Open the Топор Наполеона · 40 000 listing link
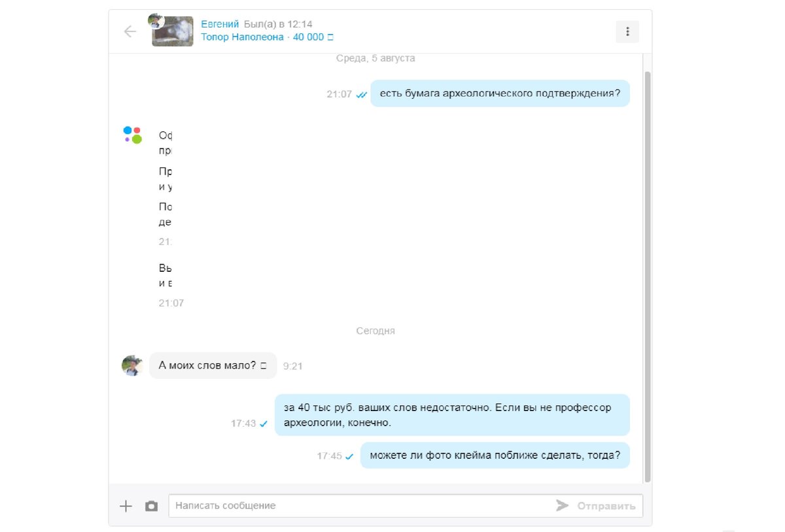785x532 pixels. [267, 37]
